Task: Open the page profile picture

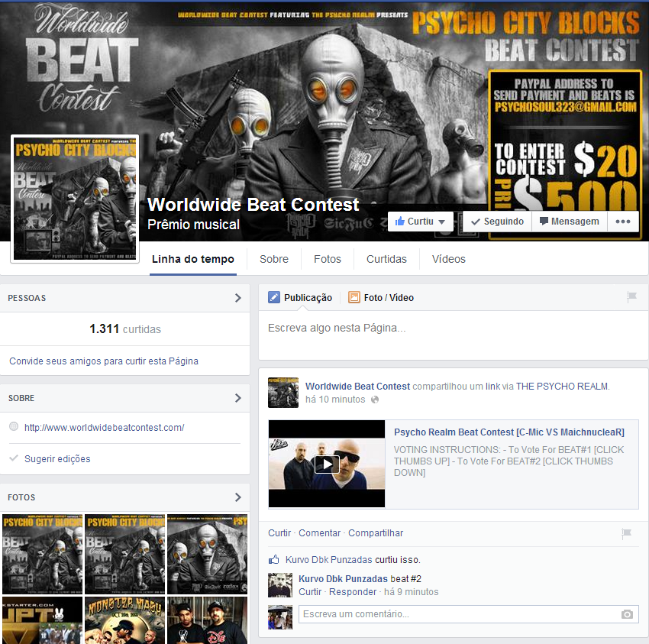Action: pyautogui.click(x=75, y=199)
